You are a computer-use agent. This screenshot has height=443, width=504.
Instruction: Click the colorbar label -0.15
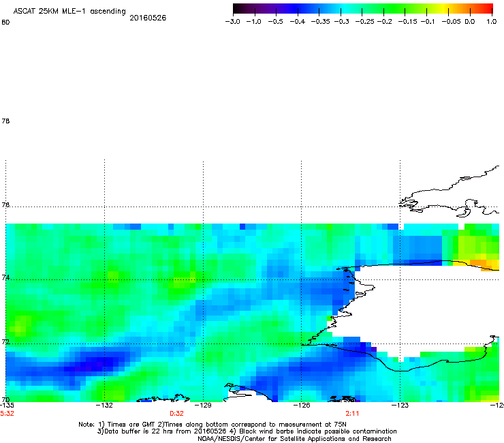(x=407, y=22)
